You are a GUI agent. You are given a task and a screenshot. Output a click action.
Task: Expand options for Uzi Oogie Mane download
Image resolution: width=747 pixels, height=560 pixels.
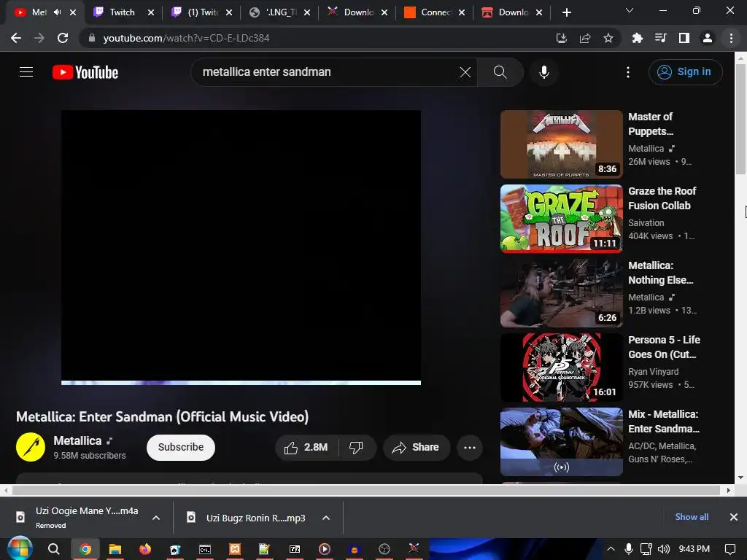(156, 518)
